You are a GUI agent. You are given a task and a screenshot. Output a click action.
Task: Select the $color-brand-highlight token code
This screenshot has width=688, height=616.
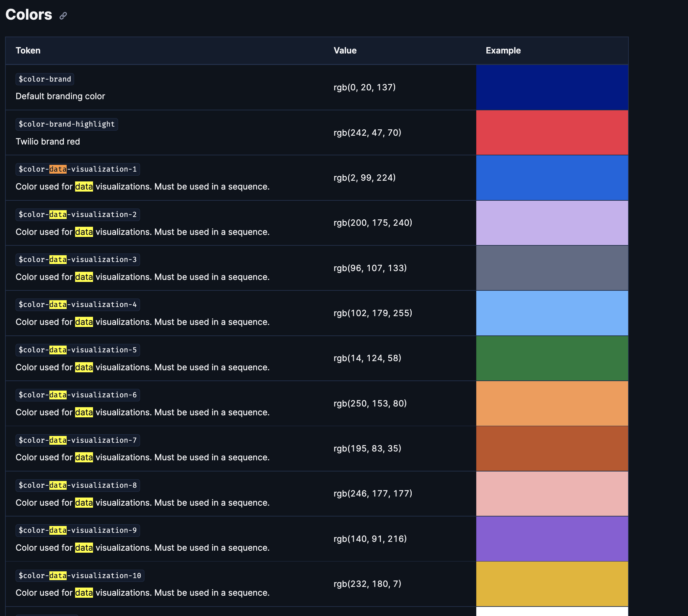tap(67, 124)
